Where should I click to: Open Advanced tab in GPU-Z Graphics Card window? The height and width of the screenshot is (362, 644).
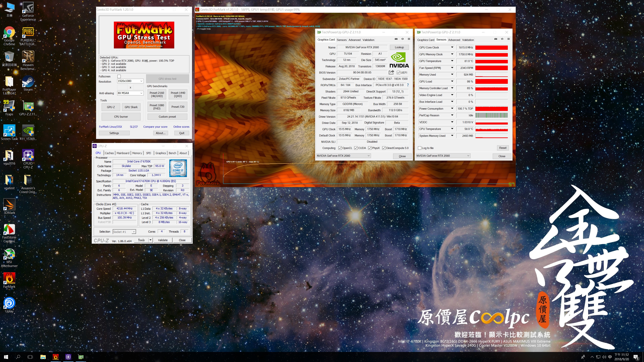pyautogui.click(x=355, y=40)
